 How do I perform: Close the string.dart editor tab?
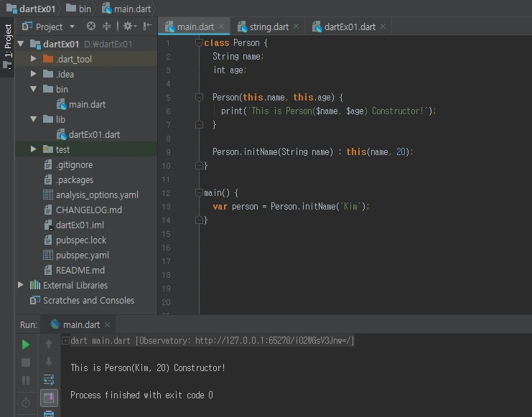point(297,26)
